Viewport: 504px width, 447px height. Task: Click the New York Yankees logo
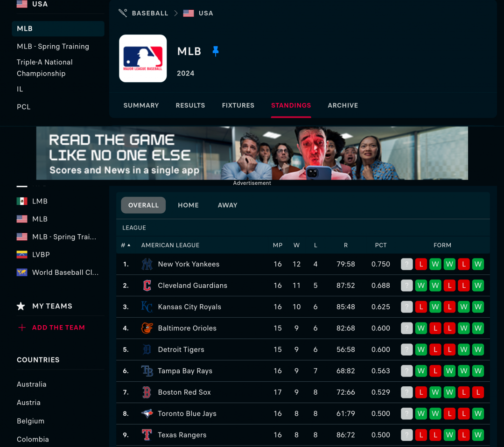147,264
